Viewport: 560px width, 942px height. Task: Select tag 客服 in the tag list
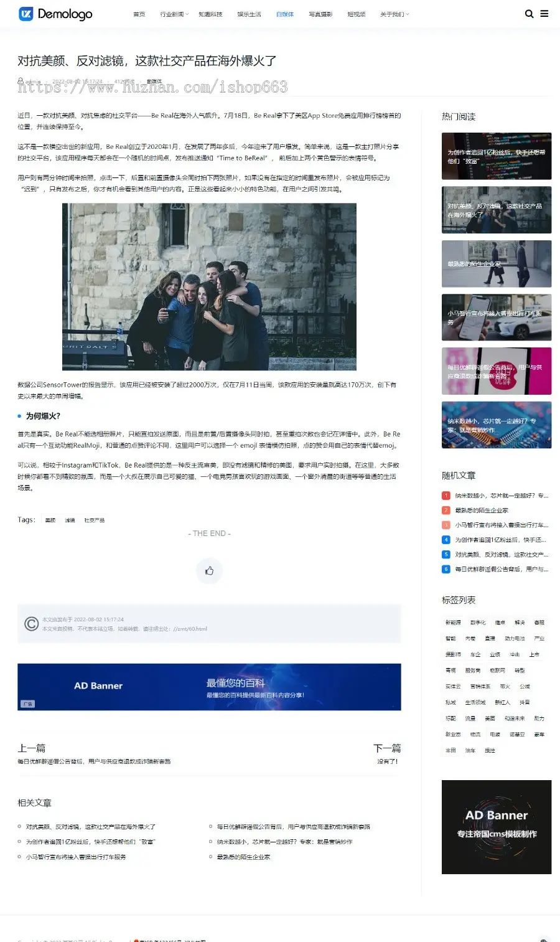coord(539,623)
